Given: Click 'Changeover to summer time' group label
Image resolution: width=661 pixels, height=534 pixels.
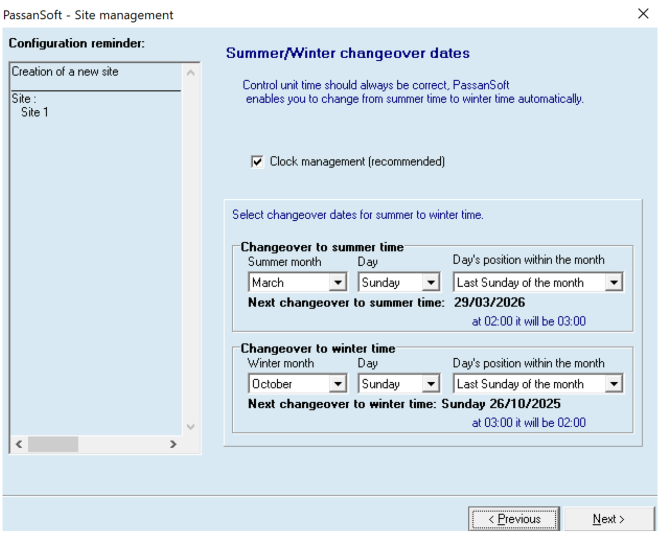Looking at the screenshot, I should pyautogui.click(x=322, y=247).
